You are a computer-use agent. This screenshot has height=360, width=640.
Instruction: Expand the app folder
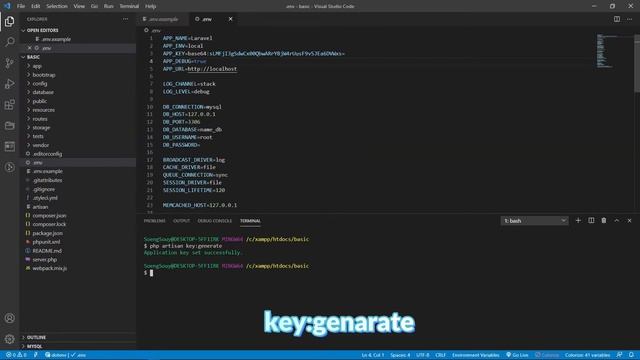click(x=37, y=66)
